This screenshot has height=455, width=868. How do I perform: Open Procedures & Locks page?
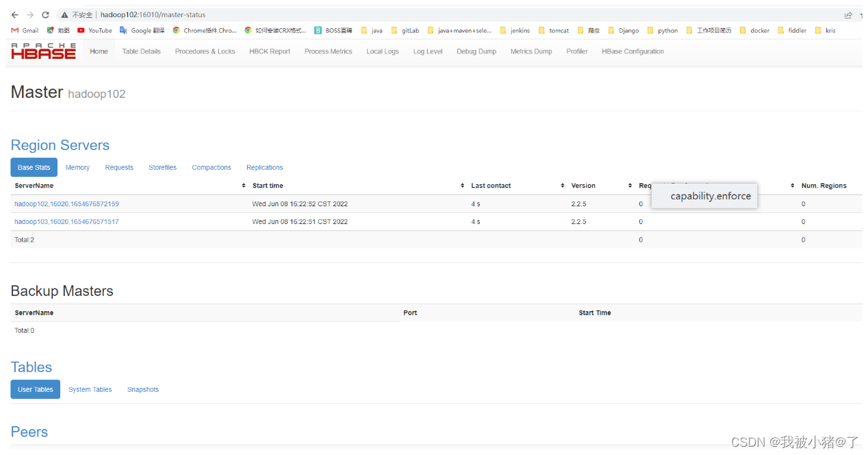pos(205,51)
